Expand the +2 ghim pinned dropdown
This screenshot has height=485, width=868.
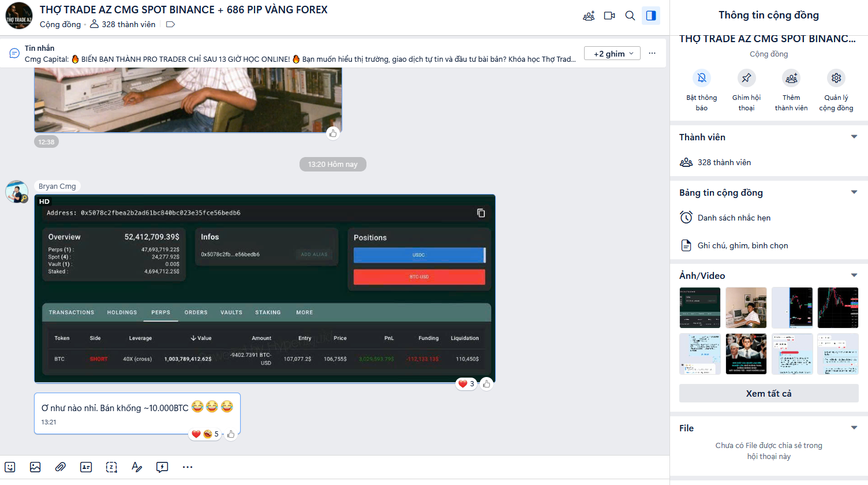point(612,54)
